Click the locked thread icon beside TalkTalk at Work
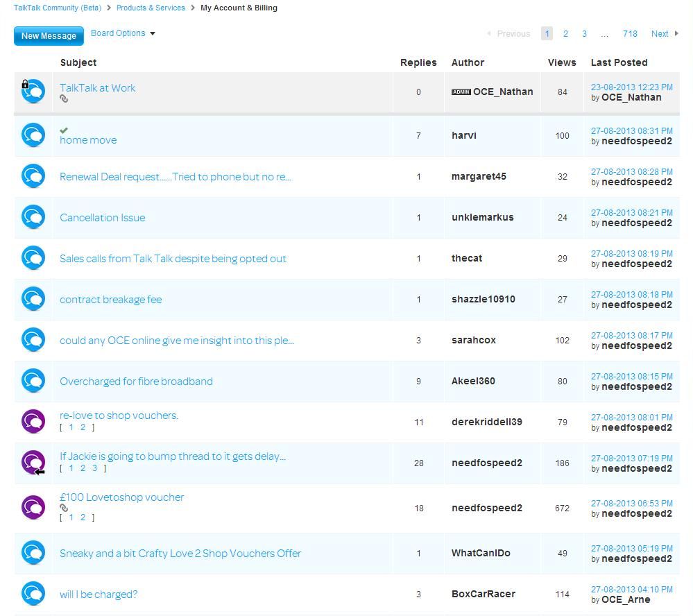This screenshot has height=616, width=693. point(33,92)
